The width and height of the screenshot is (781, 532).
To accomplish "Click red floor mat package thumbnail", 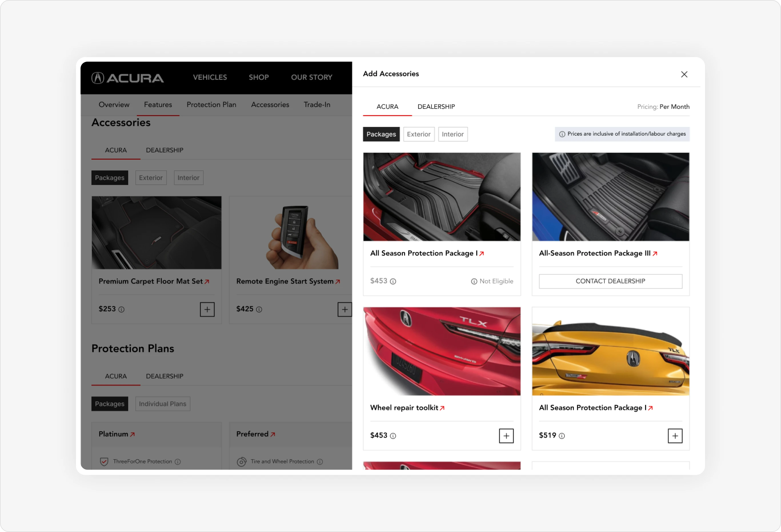I will point(442,197).
